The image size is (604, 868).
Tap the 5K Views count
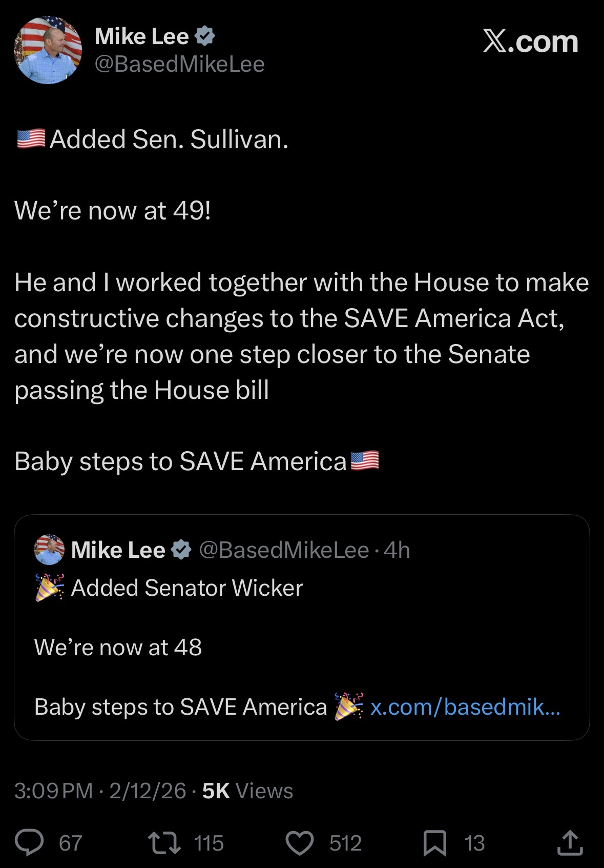click(x=247, y=791)
